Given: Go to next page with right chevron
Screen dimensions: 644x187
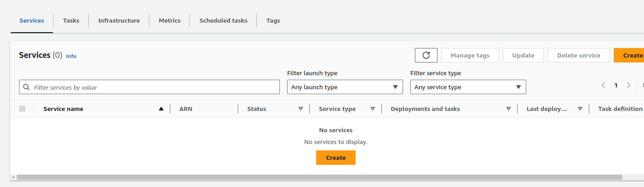Looking at the screenshot, I should pos(628,85).
